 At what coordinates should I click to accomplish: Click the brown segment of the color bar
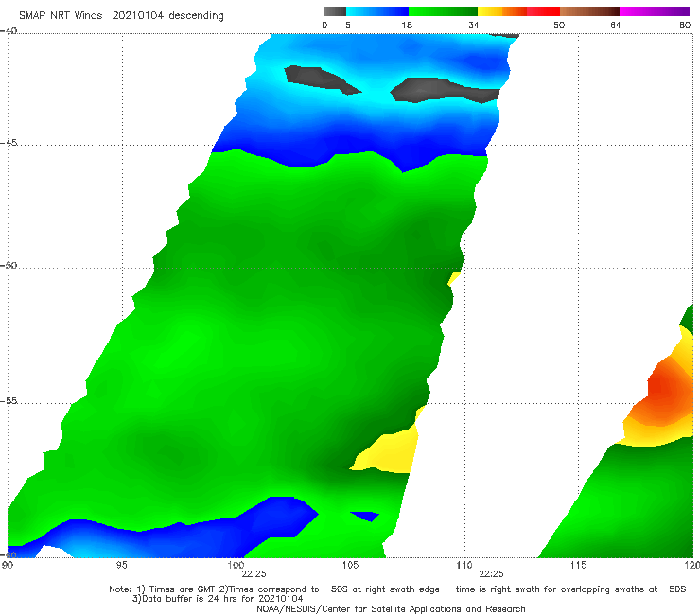589,11
